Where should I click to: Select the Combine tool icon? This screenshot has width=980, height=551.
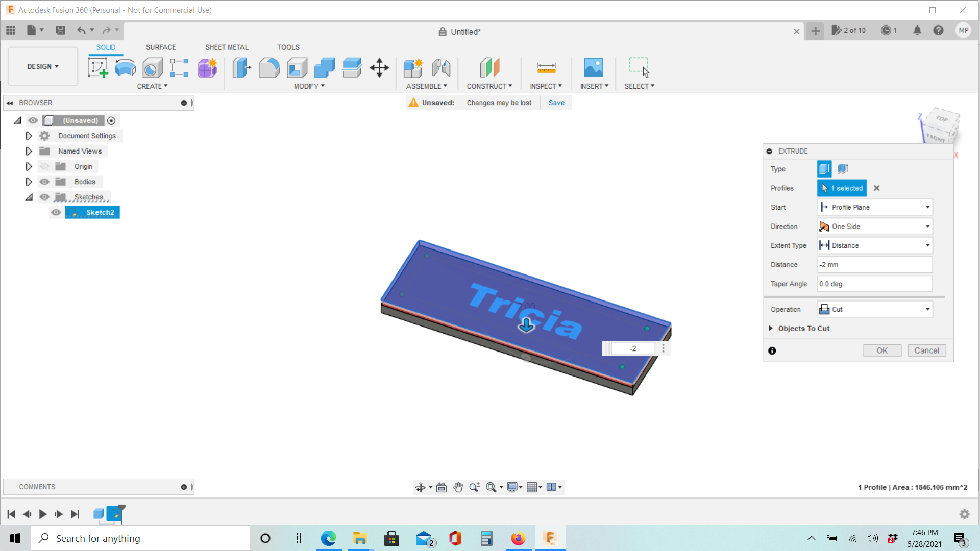[x=325, y=67]
